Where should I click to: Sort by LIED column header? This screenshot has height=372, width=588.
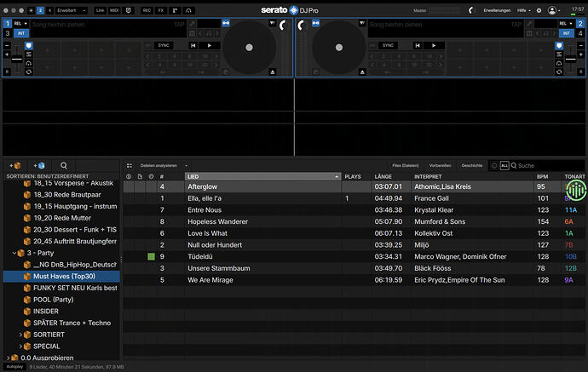click(x=262, y=176)
